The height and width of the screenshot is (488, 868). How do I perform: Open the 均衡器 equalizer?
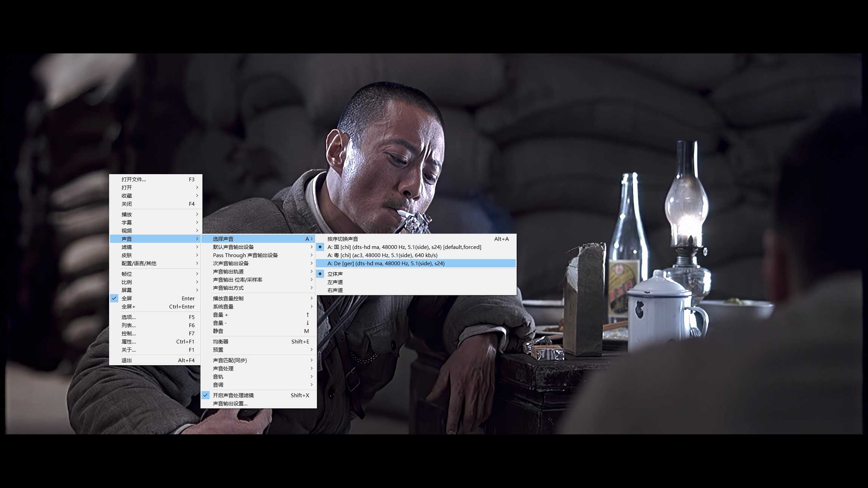[x=259, y=341]
